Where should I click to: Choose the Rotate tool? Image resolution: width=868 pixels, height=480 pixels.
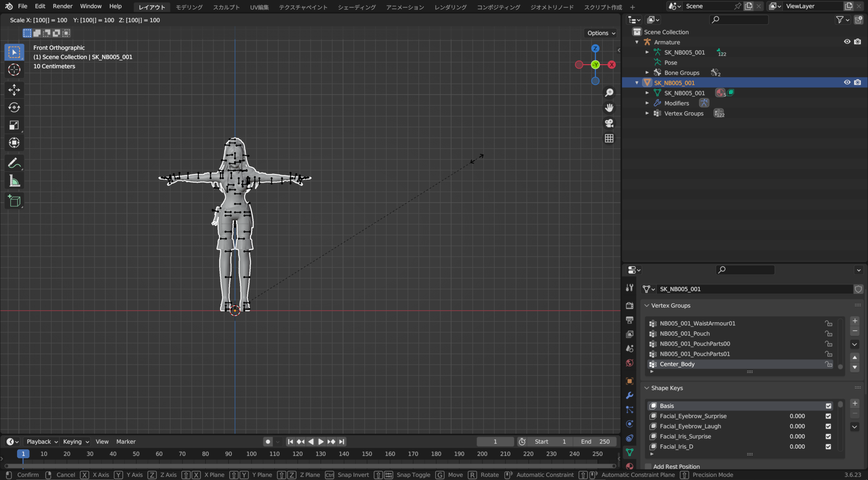pos(14,108)
